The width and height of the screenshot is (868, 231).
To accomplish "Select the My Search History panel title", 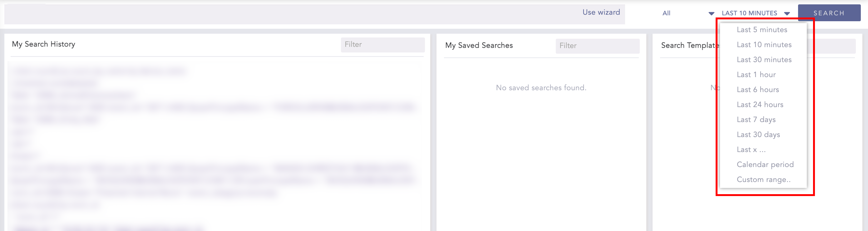I will pos(43,44).
